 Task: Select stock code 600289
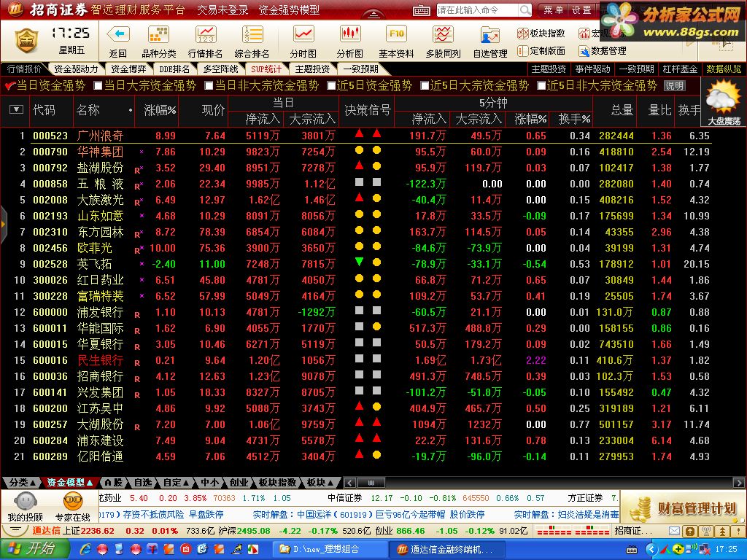point(50,456)
